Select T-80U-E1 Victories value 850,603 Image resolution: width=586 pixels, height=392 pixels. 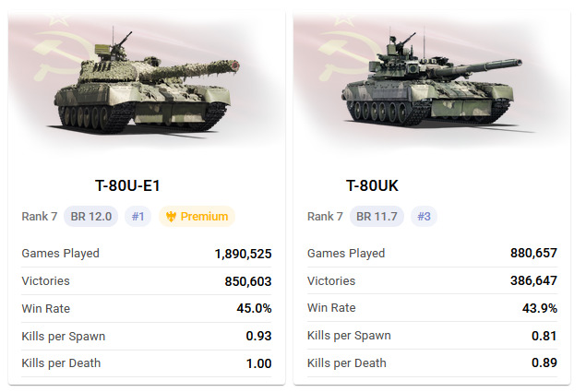(x=248, y=281)
